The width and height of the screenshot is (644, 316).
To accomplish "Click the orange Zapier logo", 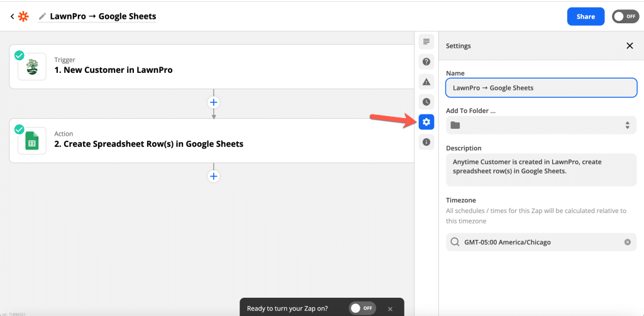I will click(x=23, y=16).
